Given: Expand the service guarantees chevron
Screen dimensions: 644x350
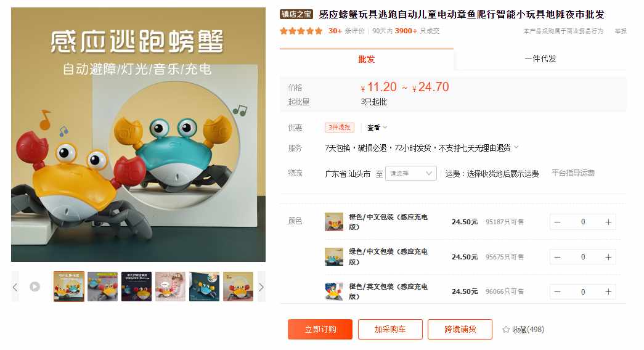Looking at the screenshot, I should point(516,147).
